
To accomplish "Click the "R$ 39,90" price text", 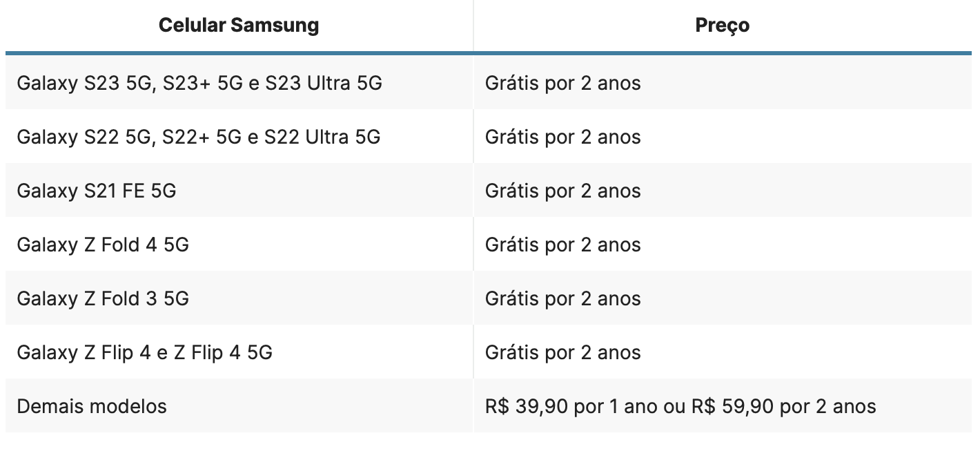I will click(x=527, y=406).
